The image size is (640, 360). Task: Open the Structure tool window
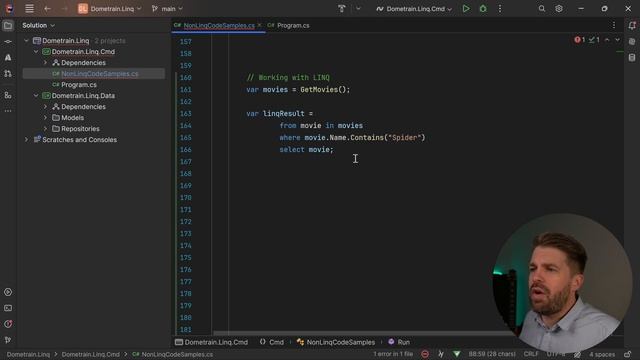point(8,95)
